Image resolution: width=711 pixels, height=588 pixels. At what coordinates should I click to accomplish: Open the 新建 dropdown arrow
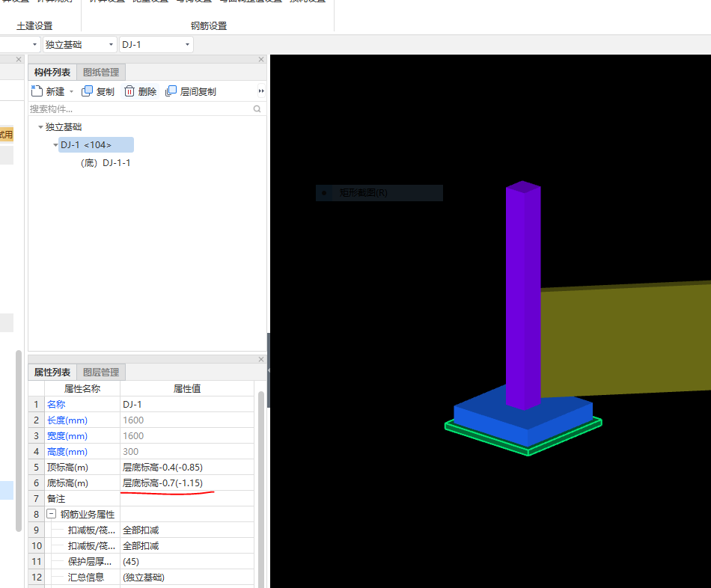click(x=71, y=91)
